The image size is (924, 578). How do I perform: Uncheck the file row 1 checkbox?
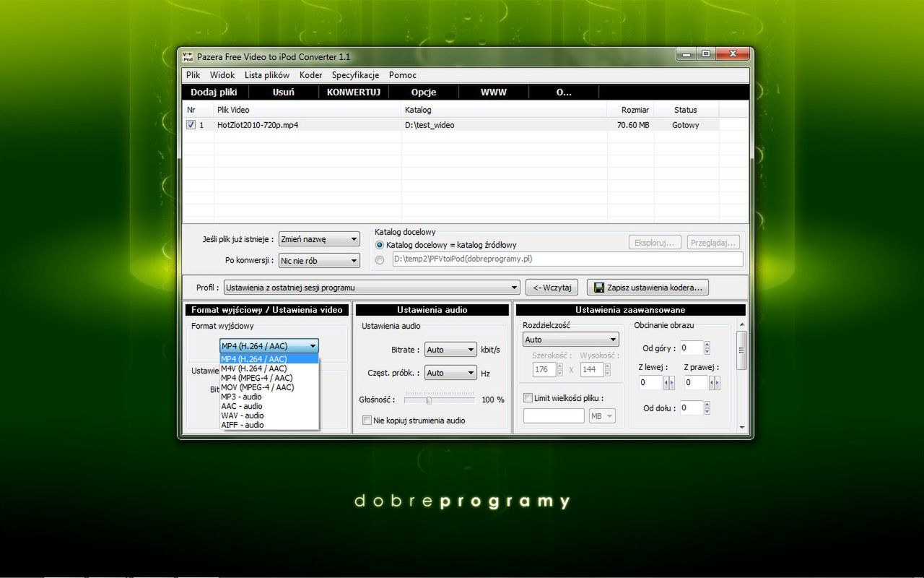pos(191,125)
